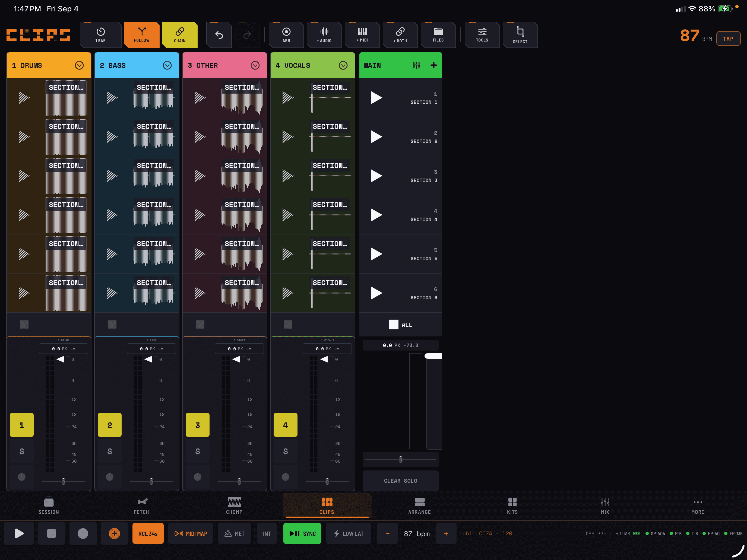747x560 pixels.
Task: Select Vocals clip waveform in row four
Action: (x=330, y=215)
